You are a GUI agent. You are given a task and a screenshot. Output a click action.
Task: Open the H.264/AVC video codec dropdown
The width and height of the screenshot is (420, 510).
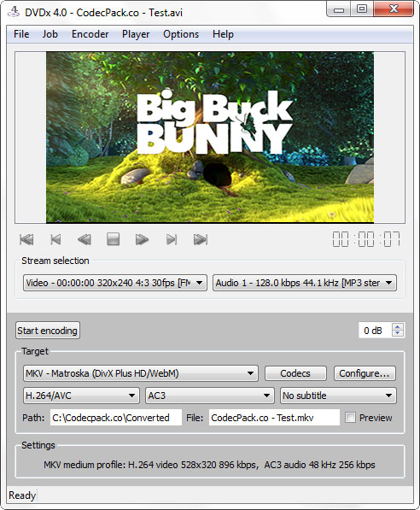[81, 396]
